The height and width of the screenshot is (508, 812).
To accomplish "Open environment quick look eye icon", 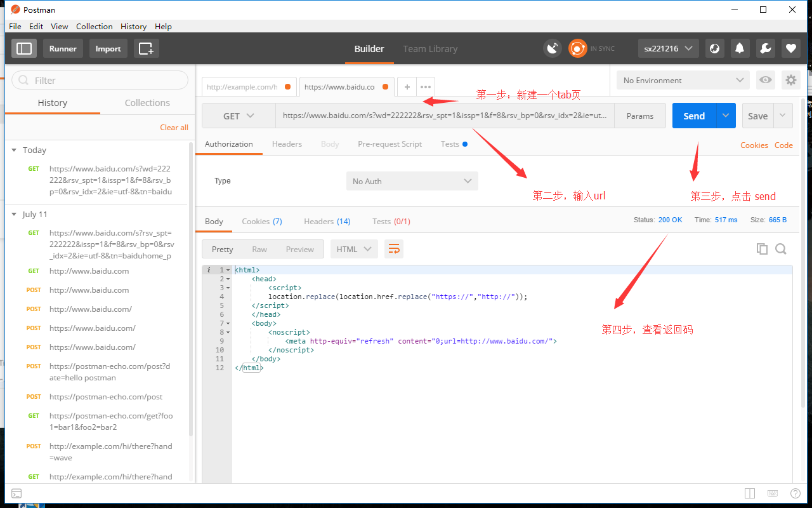I will (x=766, y=80).
